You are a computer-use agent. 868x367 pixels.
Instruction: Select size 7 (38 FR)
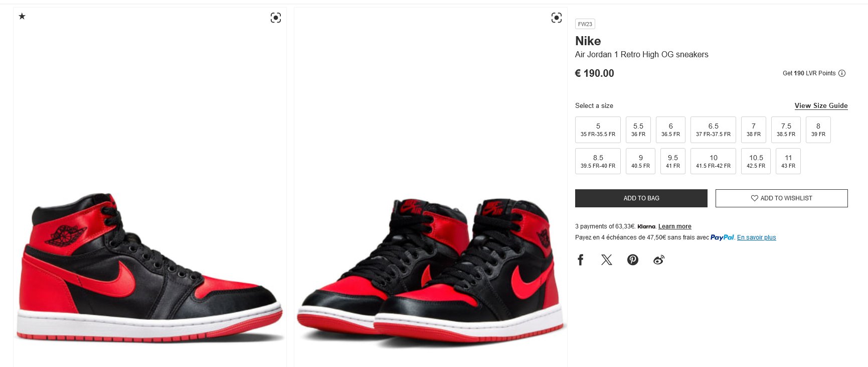[753, 130]
